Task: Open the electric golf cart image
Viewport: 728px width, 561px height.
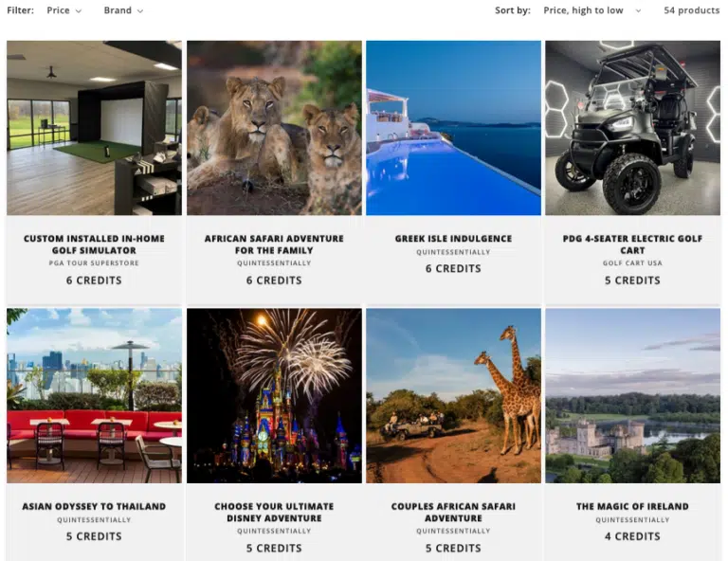Action: pyautogui.click(x=632, y=128)
